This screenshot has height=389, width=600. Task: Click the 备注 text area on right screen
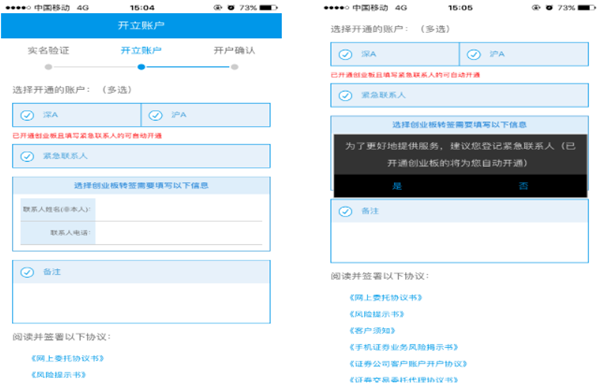pos(459,242)
